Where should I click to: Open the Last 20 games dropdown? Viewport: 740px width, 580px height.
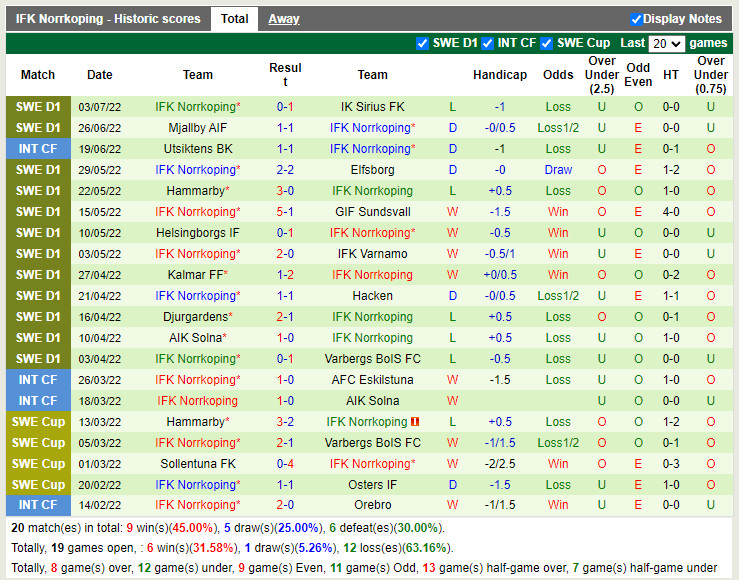666,44
